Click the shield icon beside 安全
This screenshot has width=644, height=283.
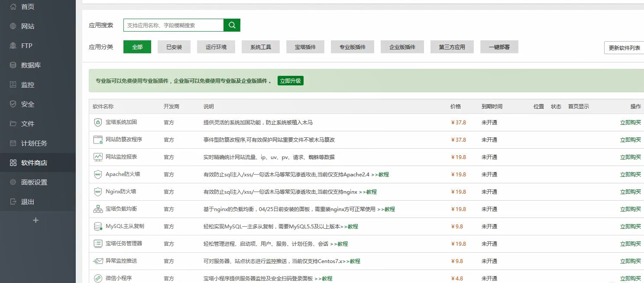(x=13, y=104)
